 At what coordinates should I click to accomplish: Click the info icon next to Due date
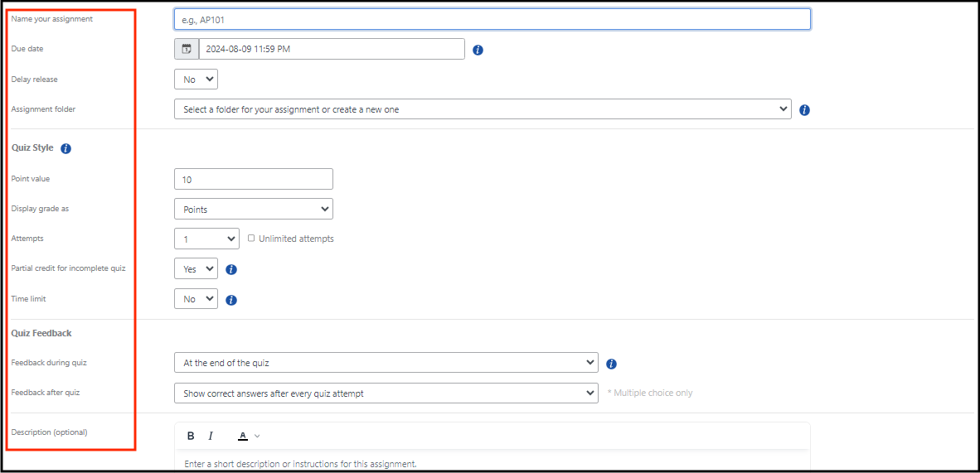(x=478, y=50)
